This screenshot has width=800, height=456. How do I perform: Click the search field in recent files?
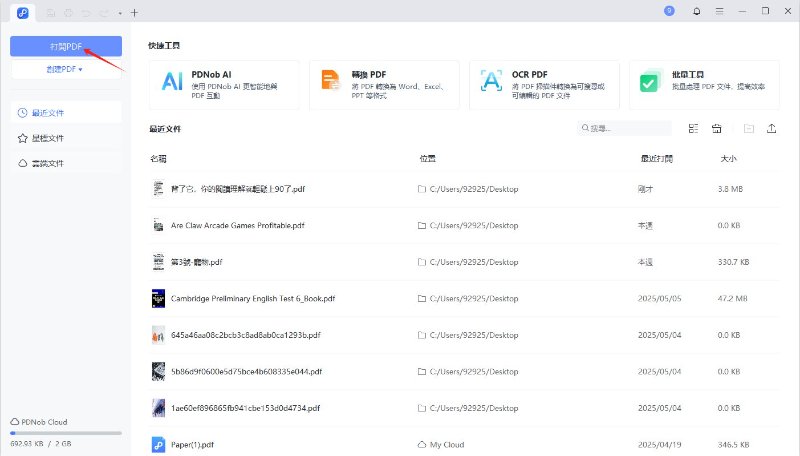click(624, 128)
